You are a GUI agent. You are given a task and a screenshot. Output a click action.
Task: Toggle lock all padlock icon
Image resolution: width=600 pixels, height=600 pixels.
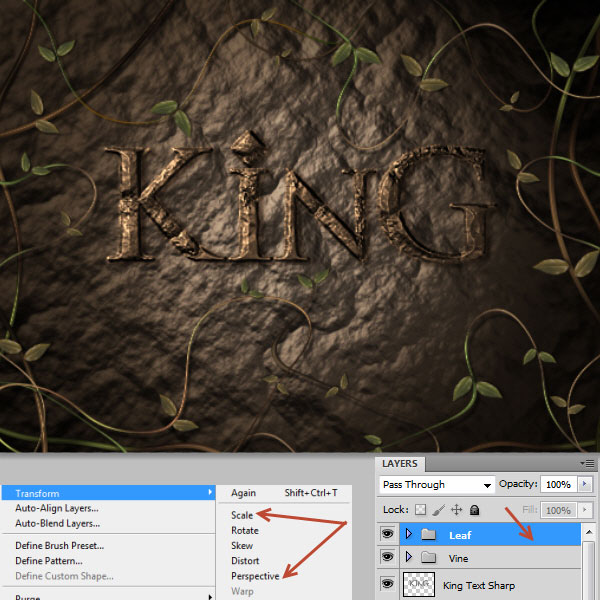(474, 510)
